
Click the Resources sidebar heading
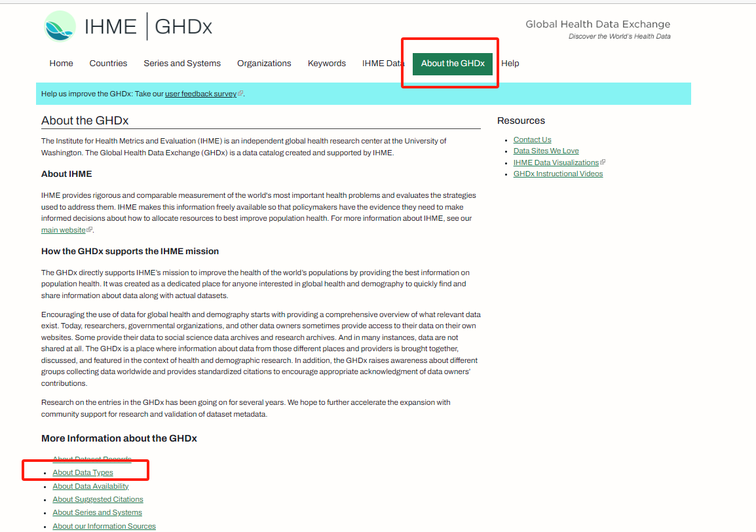(x=521, y=121)
